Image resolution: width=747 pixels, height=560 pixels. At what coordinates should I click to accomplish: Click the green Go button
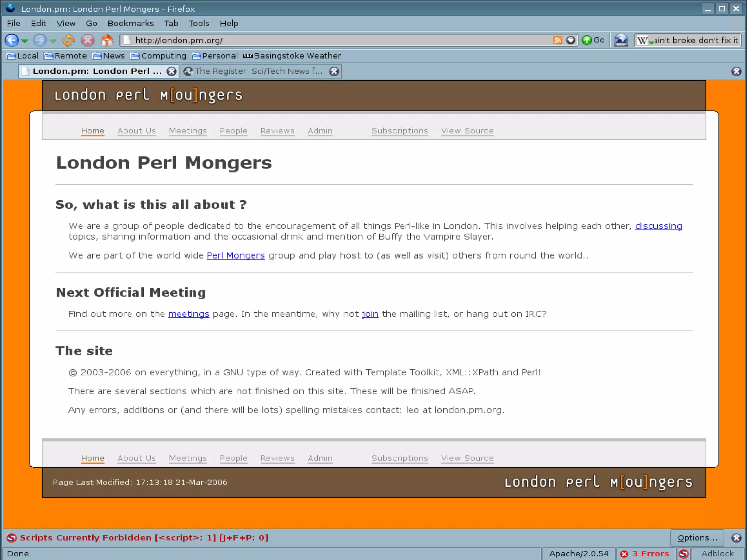tap(593, 40)
